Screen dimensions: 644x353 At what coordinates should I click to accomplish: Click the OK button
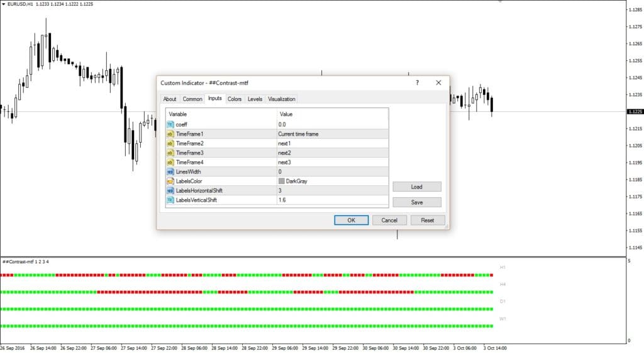(x=351, y=220)
